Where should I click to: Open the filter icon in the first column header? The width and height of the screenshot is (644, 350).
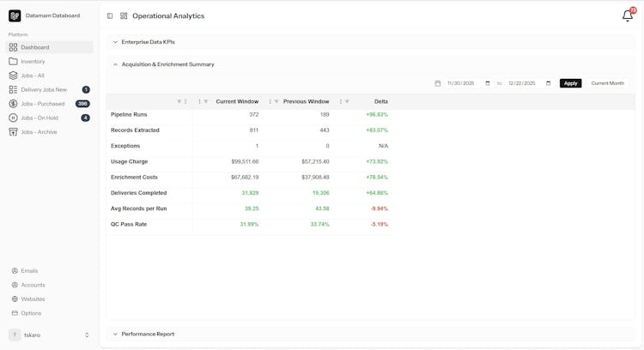coord(179,101)
